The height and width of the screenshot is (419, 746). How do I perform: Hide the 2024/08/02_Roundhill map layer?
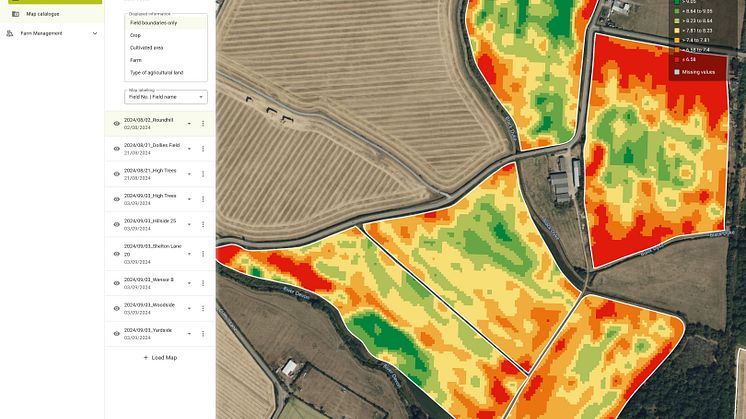point(116,123)
